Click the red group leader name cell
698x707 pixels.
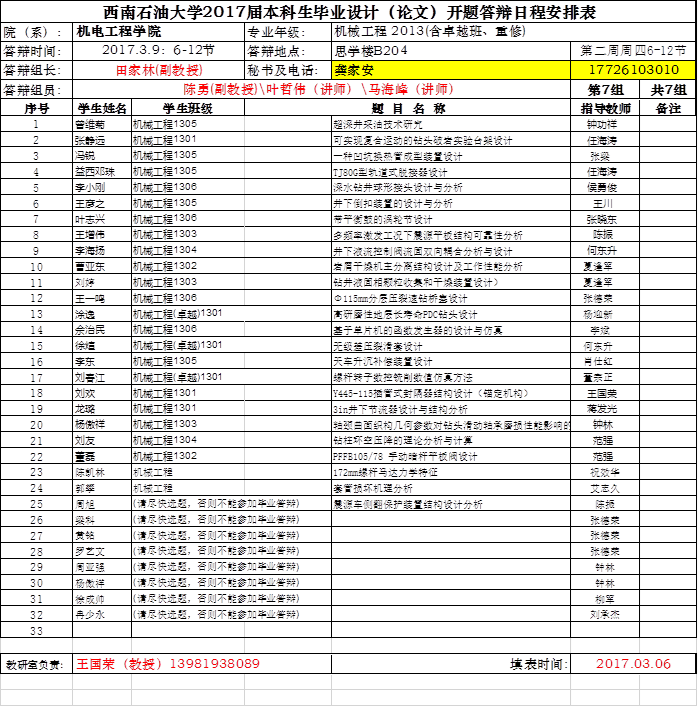click(158, 70)
